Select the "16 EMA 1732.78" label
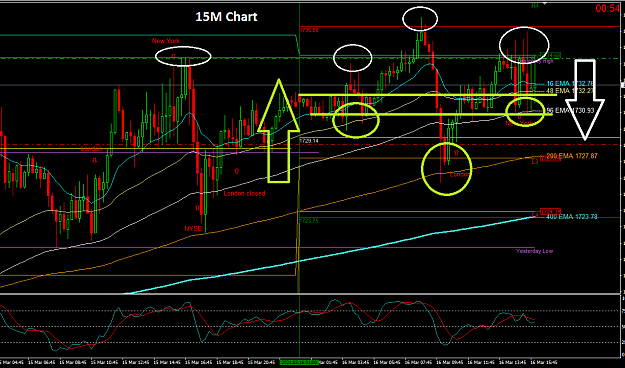 570,84
